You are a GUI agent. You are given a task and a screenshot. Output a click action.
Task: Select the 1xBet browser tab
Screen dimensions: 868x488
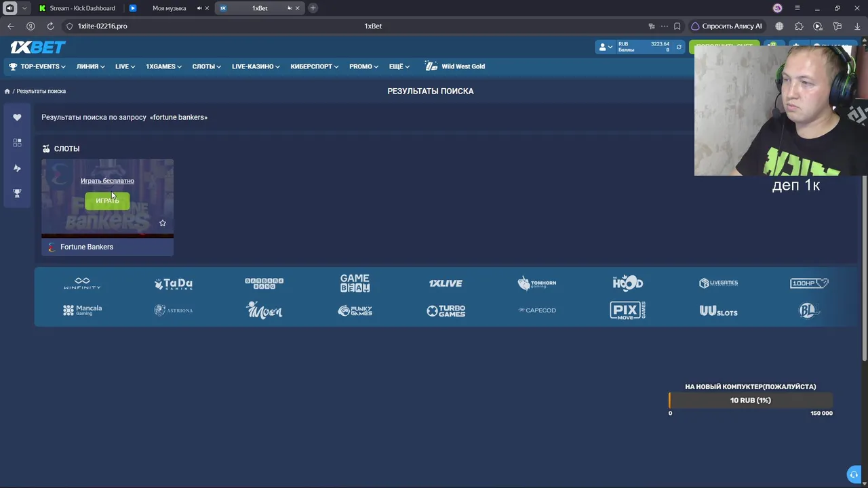click(260, 8)
